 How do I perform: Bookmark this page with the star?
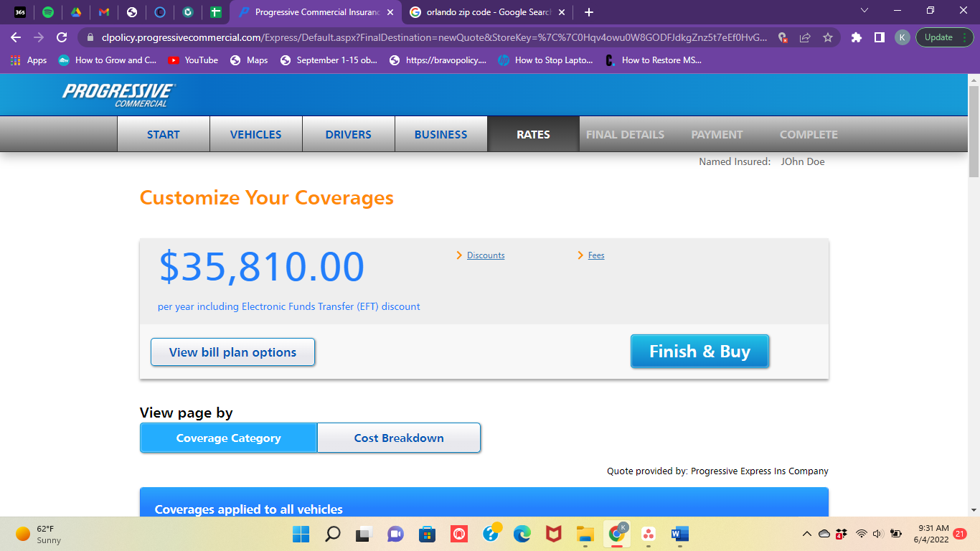pos(828,37)
